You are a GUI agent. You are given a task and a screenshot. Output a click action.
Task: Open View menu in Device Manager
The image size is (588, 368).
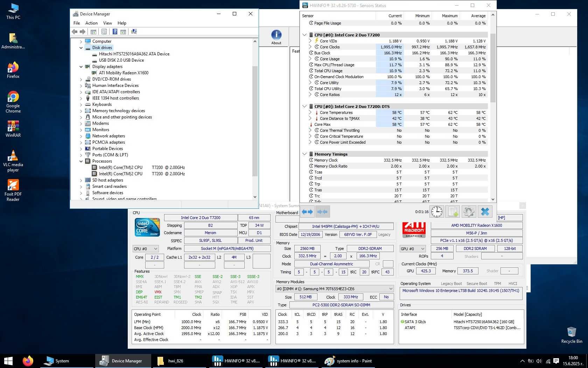coord(107,23)
